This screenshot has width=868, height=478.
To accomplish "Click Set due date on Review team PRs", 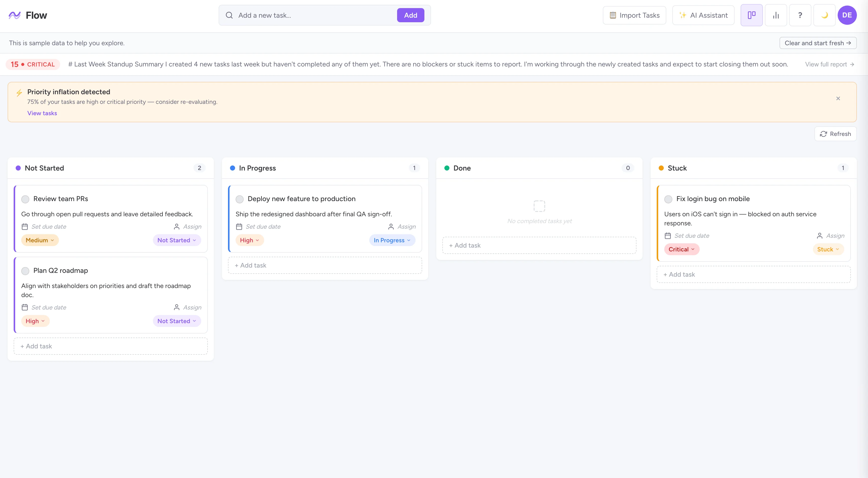I will click(x=49, y=227).
